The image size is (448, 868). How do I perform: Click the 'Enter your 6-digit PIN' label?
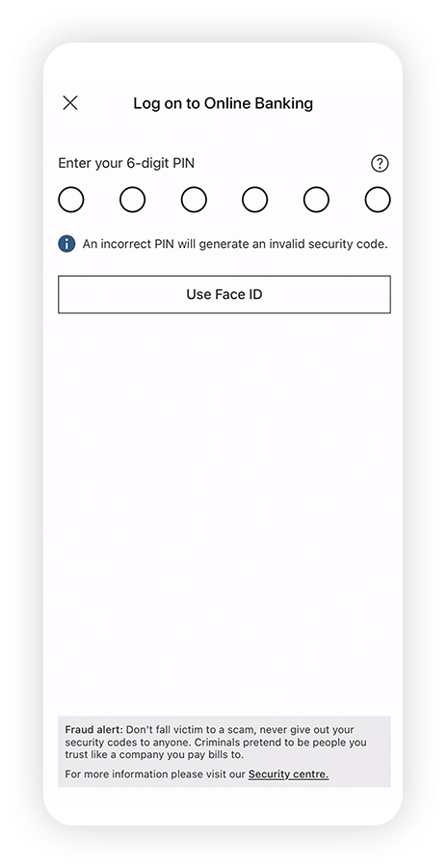pyautogui.click(x=126, y=163)
